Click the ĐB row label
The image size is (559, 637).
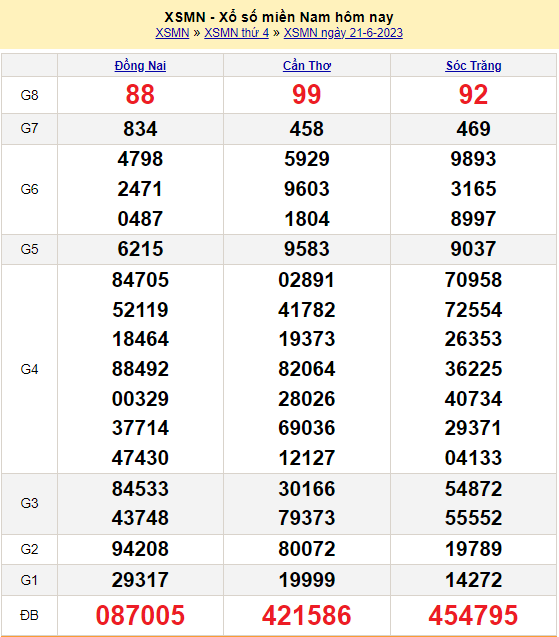coord(29,615)
